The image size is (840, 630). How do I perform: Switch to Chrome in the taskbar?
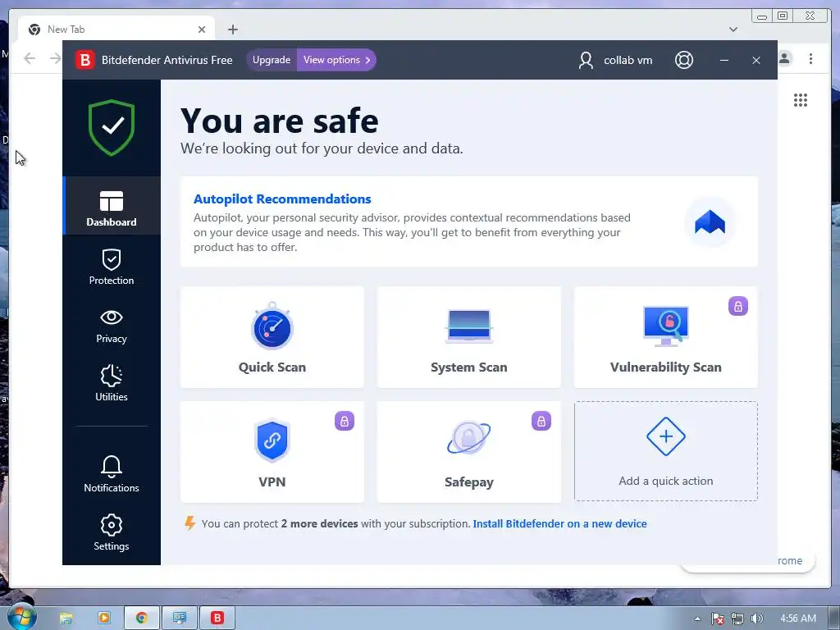click(142, 619)
